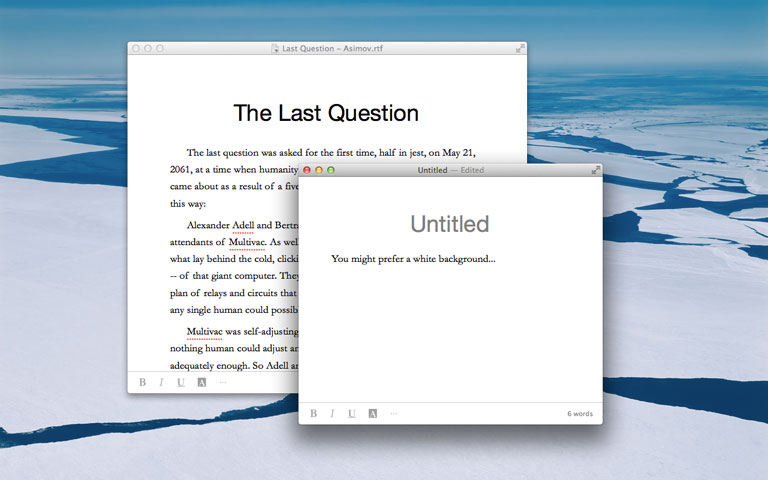Click the 'Untitled' heading placeholder
Screen dimensions: 768x480
click(x=450, y=224)
